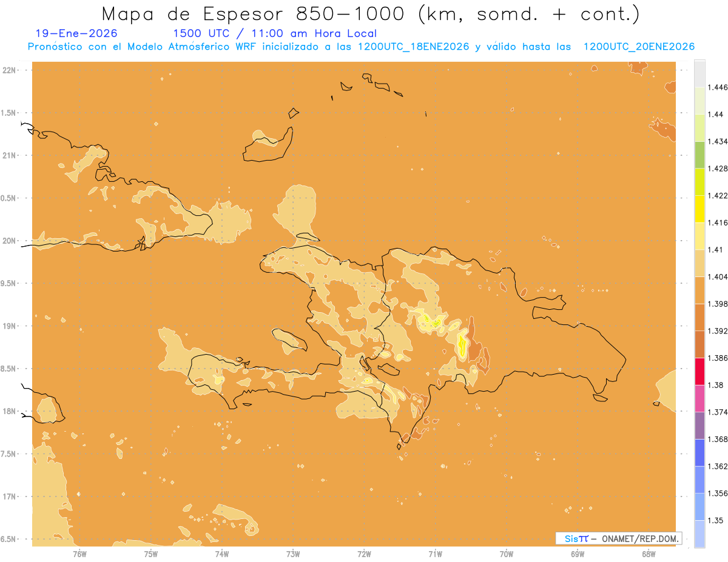728x562 pixels.
Task: Click the 'ONAMET/REP.DOM.' credit label
Action: click(x=641, y=538)
